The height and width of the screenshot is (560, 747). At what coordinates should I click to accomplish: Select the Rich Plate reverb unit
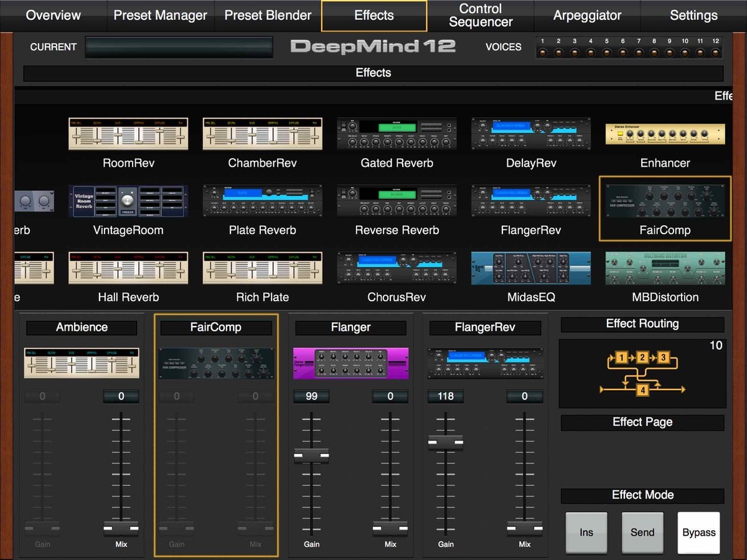pyautogui.click(x=262, y=268)
